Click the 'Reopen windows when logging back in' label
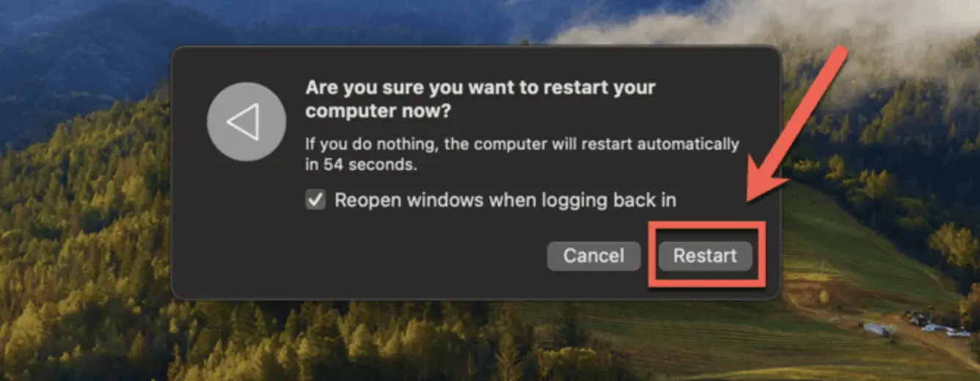980x381 pixels. pos(505,200)
